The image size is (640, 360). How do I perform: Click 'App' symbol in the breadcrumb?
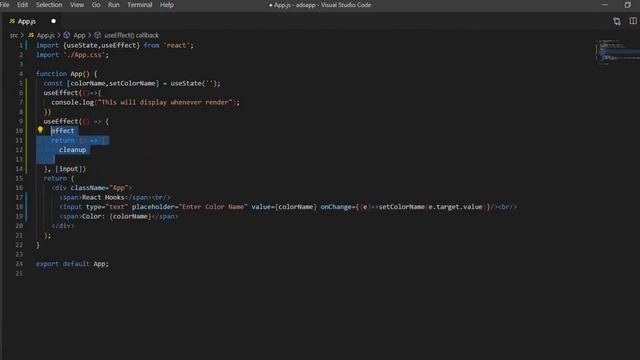pos(79,36)
